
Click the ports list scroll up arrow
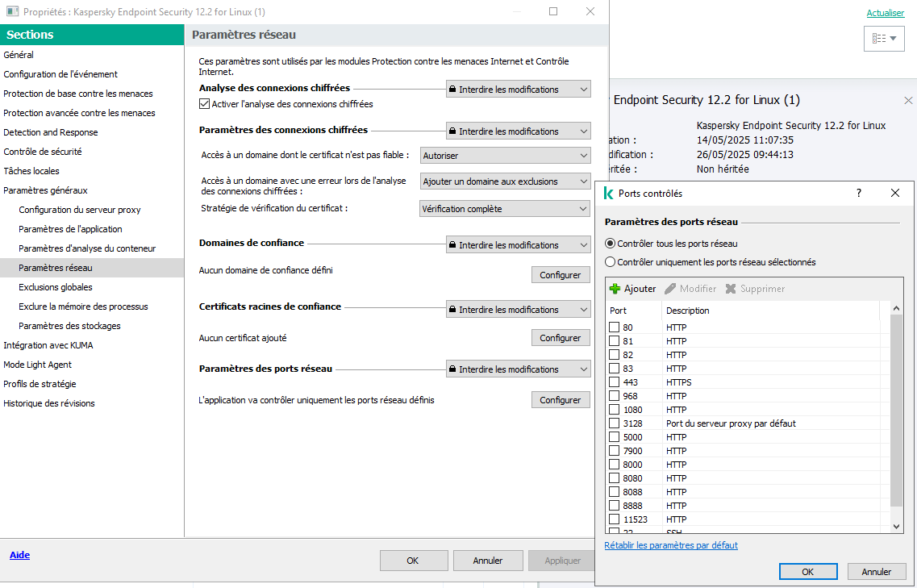click(896, 308)
